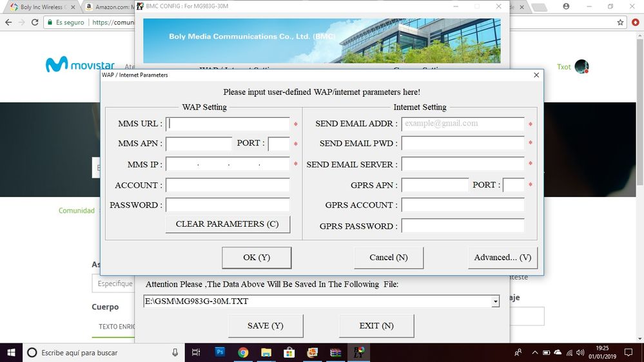Launch Microsoft Store from the taskbar
Image resolution: width=644 pixels, height=362 pixels.
(289, 352)
